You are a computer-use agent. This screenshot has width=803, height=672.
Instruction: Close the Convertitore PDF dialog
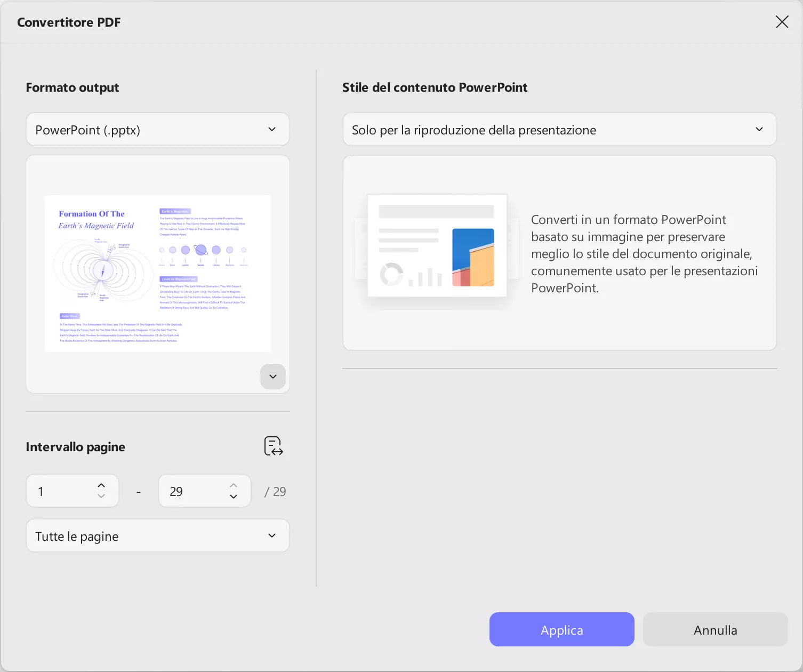[x=782, y=22]
